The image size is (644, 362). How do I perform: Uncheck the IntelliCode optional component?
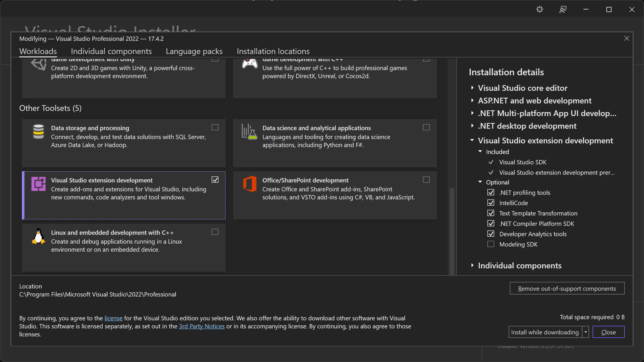pos(490,203)
